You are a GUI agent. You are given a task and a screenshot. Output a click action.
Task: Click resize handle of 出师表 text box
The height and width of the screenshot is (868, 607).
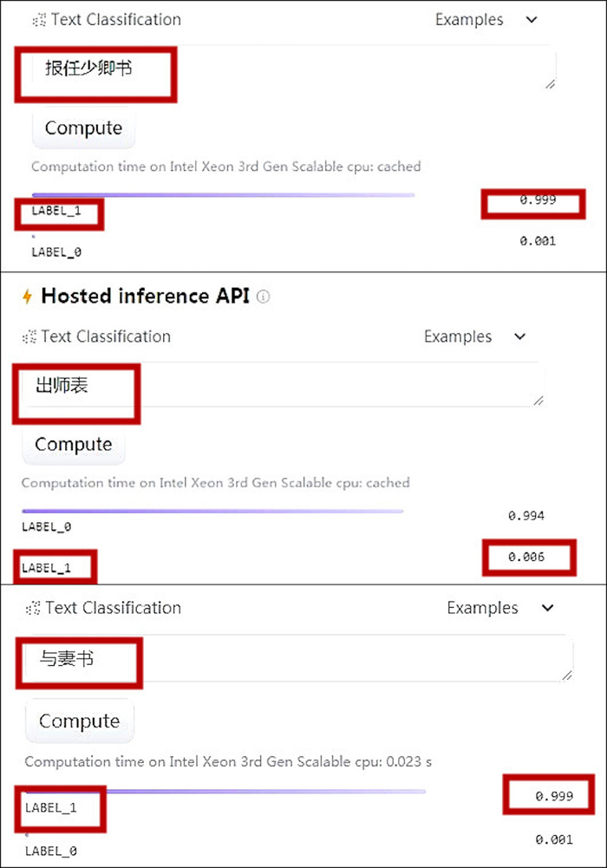pos(538,401)
